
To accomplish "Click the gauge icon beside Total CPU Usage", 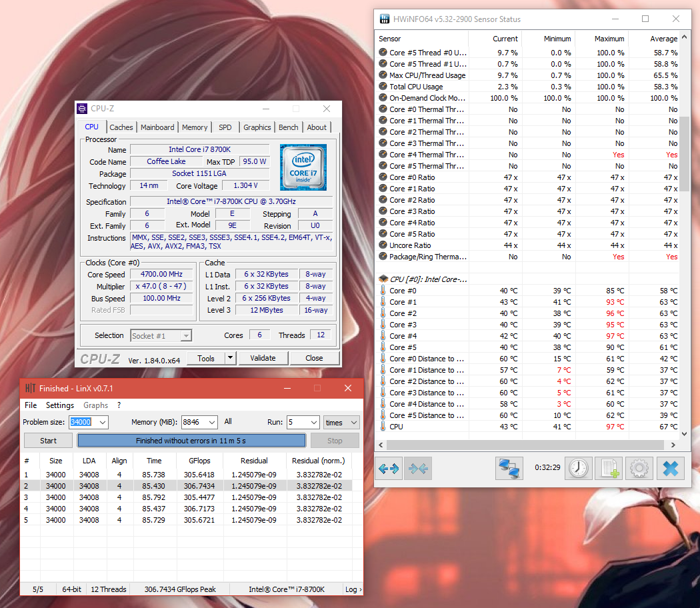I will click(383, 86).
